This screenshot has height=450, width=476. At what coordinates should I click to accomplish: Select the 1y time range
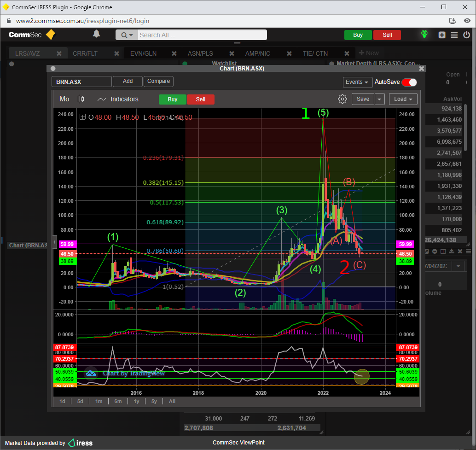click(136, 401)
